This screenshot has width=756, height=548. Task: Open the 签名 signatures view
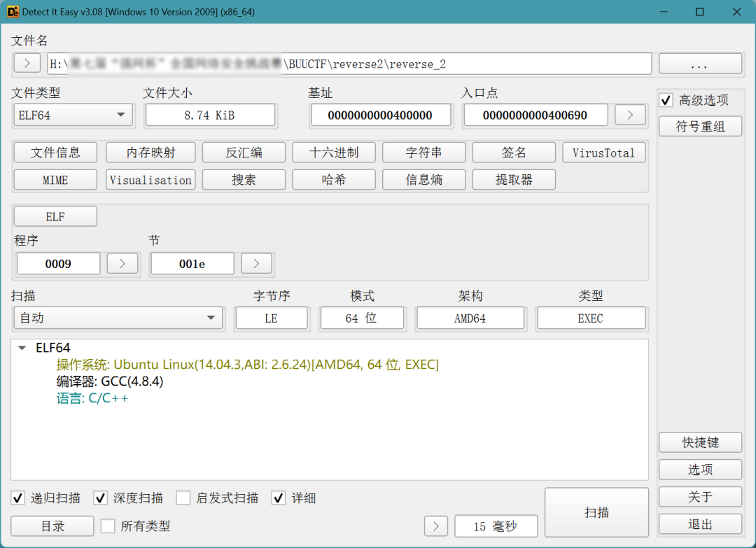(514, 153)
